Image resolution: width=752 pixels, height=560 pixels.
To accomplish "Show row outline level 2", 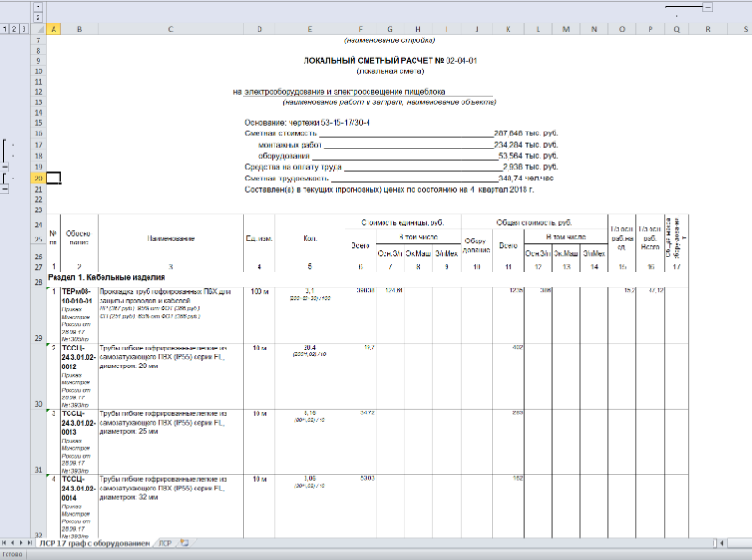I will pos(14,29).
